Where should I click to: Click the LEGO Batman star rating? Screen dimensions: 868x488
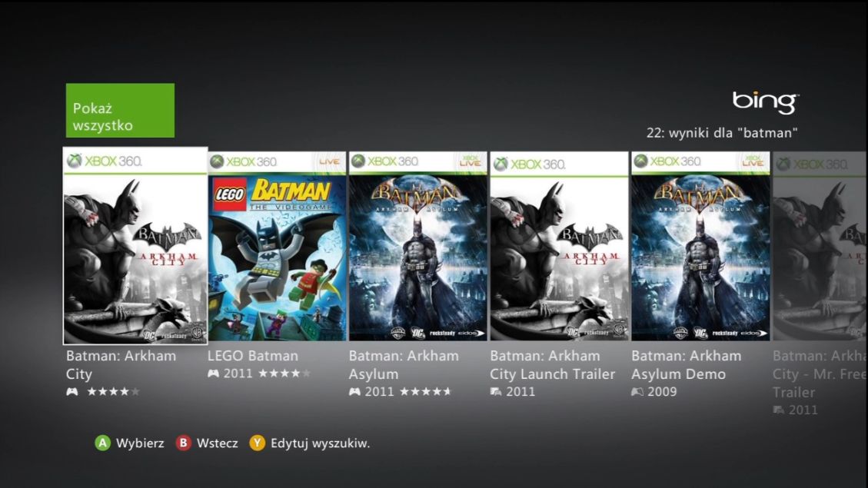[284, 373]
